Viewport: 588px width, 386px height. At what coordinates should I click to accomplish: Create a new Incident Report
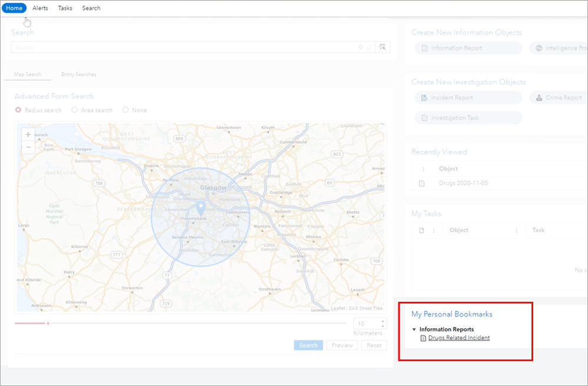(x=469, y=98)
